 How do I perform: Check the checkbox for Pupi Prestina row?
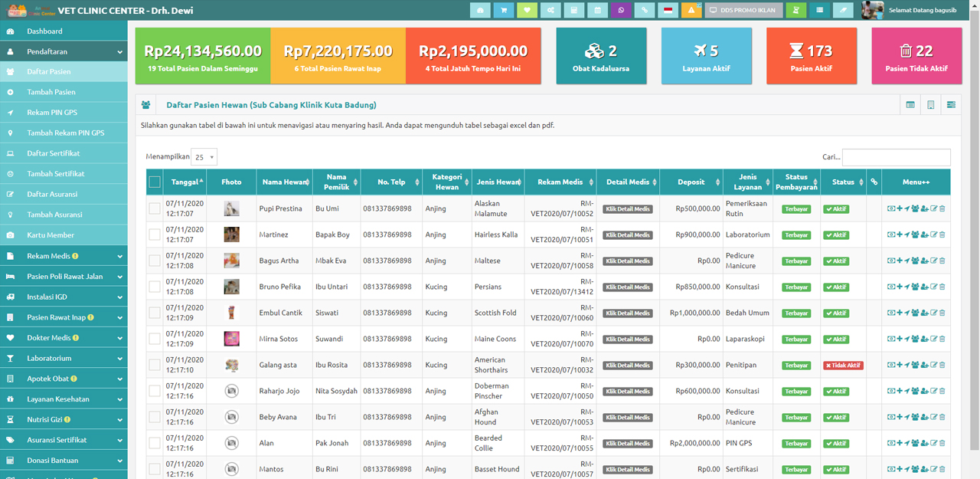(155, 208)
